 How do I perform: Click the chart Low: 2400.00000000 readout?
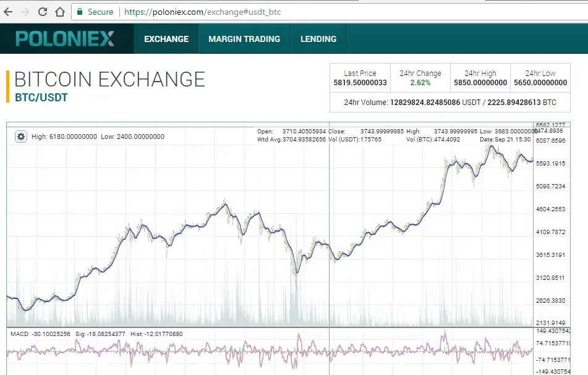pyautogui.click(x=132, y=137)
